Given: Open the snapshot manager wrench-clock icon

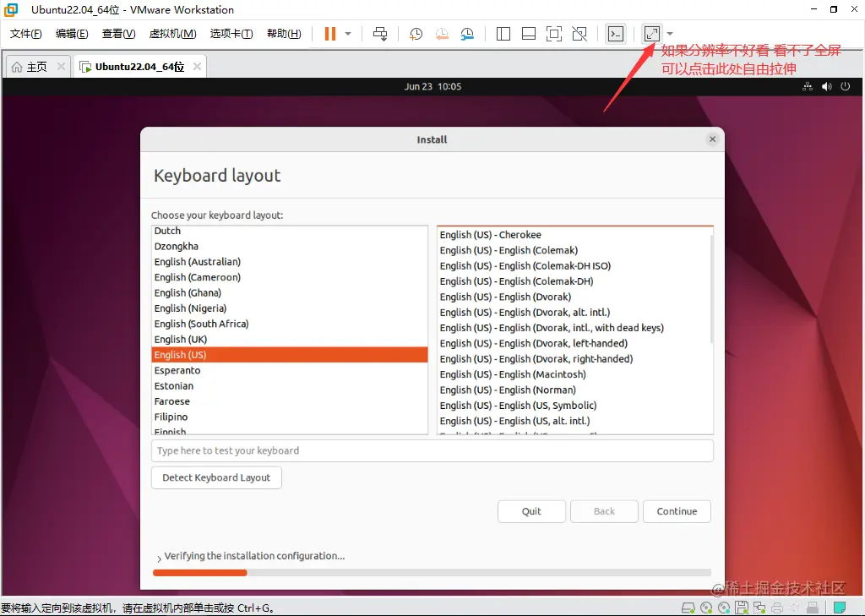Looking at the screenshot, I should point(467,34).
